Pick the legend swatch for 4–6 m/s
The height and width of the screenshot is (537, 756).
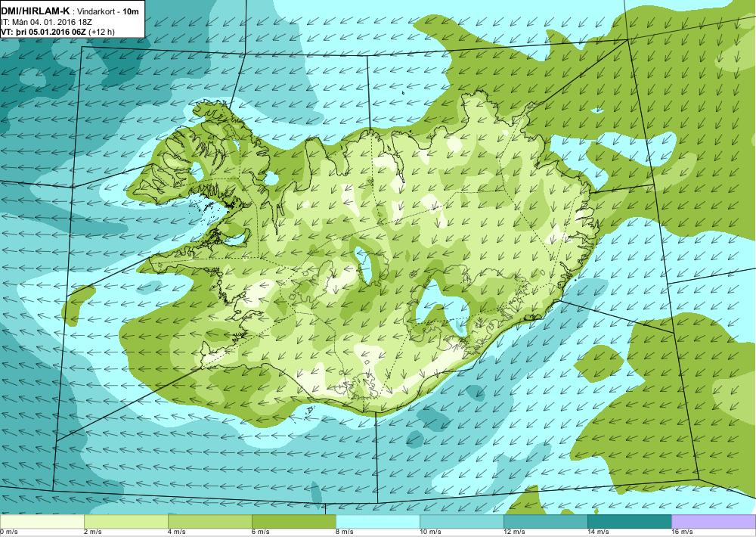coord(209,521)
